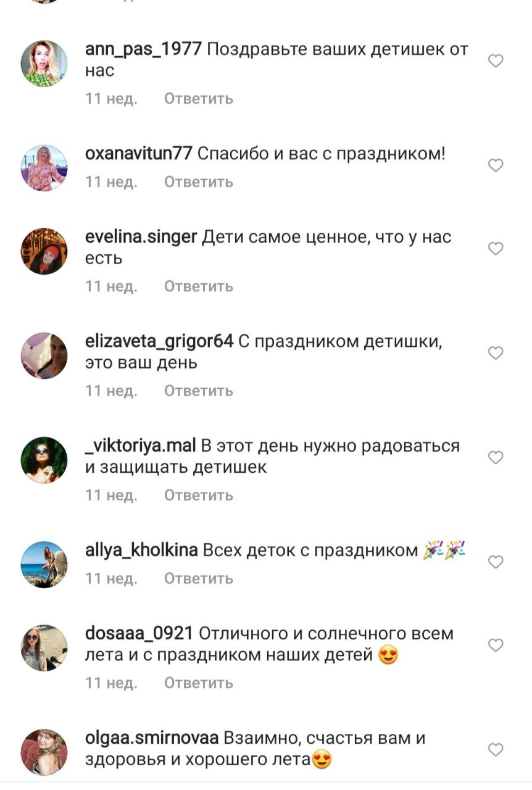Open evelina.singer's avatar thumbnail
The image size is (532, 790).
[44, 251]
